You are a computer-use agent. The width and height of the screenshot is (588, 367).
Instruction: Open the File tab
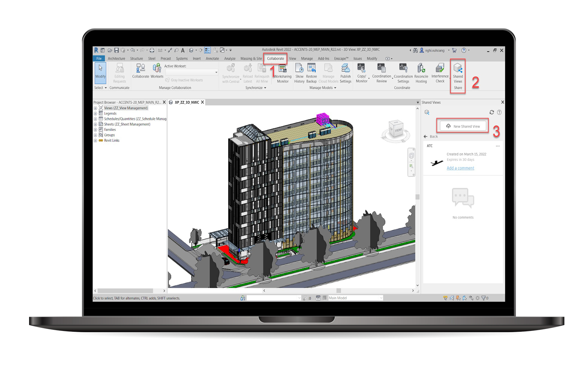[99, 58]
